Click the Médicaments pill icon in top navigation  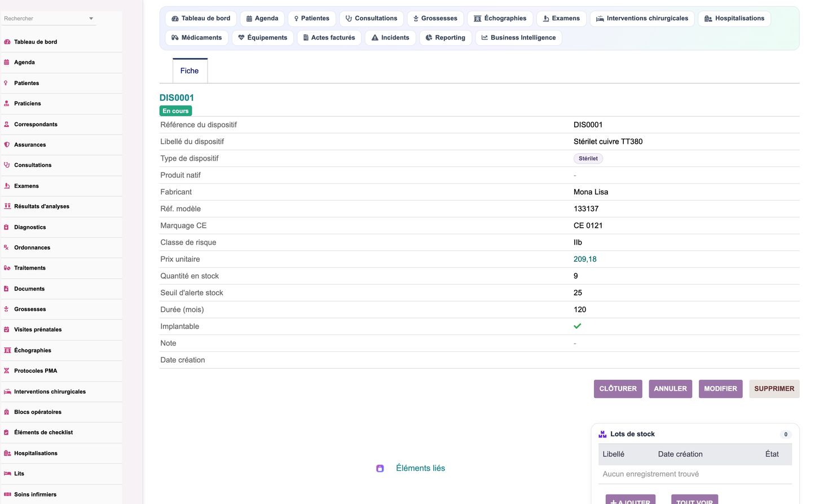point(175,38)
